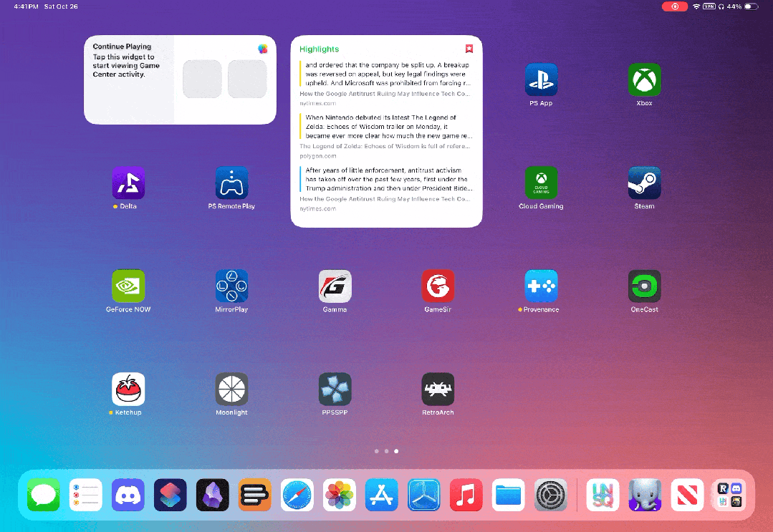
Task: Open the dock app folder
Action: click(729, 495)
